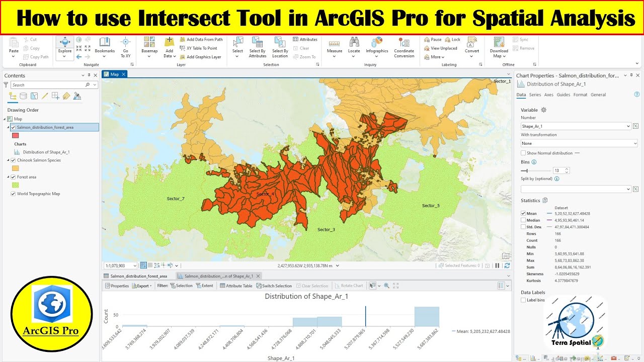644x362 pixels.
Task: Click the Lock labels button
Action: click(x=453, y=39)
